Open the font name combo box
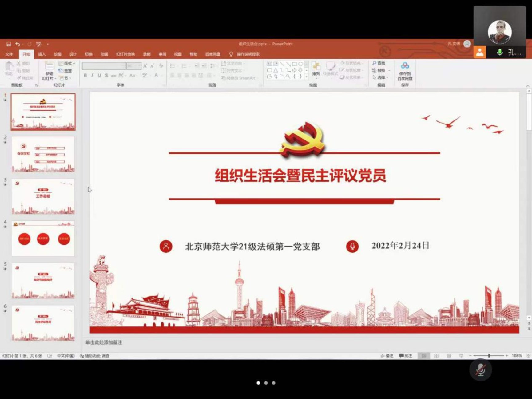Image resolution: width=532 pixels, height=399 pixels. click(x=104, y=66)
